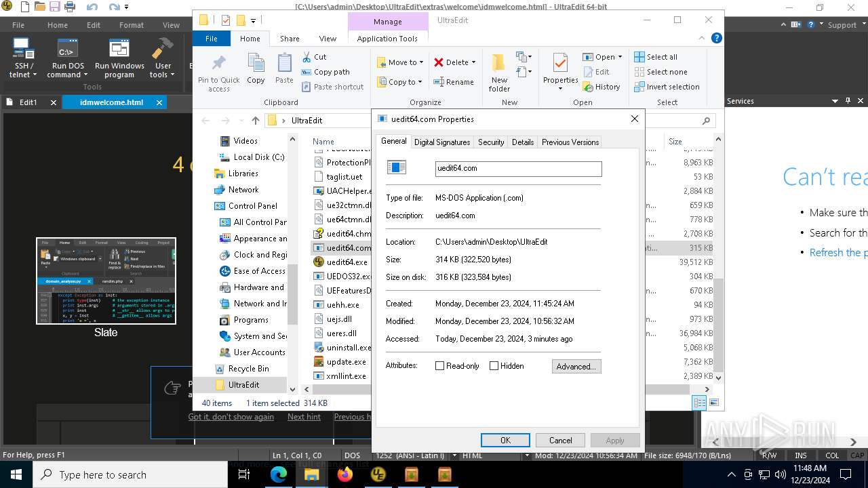Collapse the Explorer ribbon chevron
This screenshot has height=488, width=868.
tap(701, 39)
